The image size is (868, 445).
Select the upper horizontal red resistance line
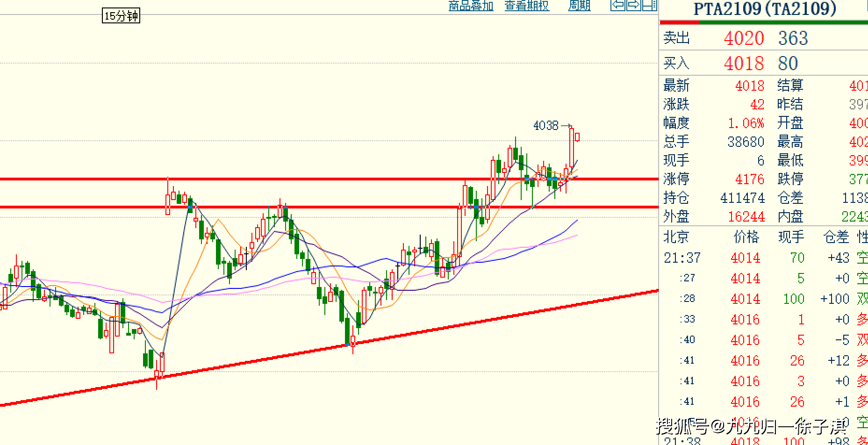[x=327, y=179]
